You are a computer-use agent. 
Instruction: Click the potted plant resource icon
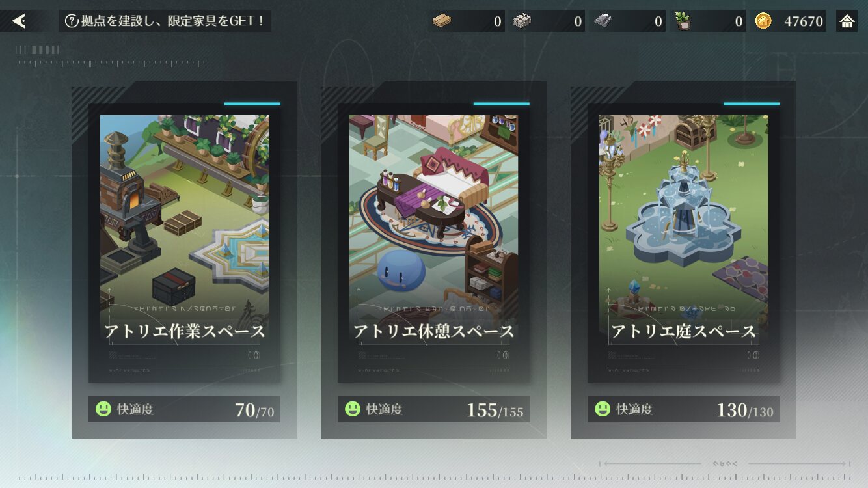tap(683, 21)
